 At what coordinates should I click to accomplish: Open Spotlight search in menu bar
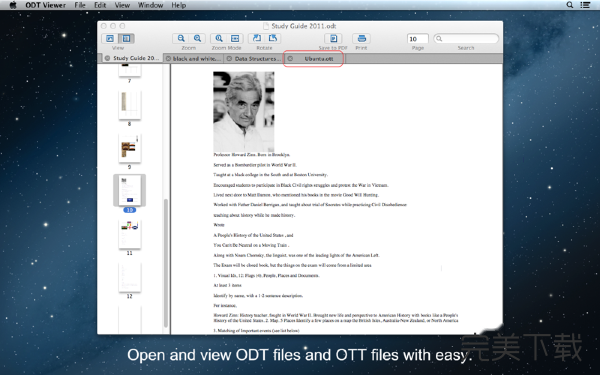tap(570, 5)
